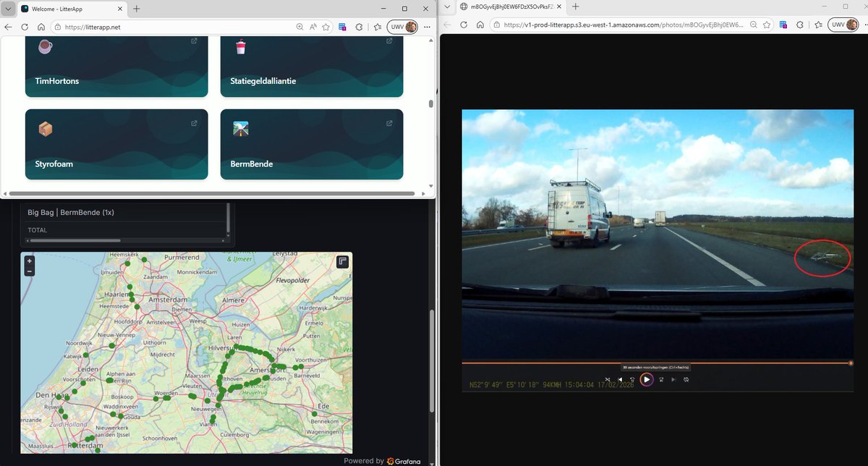Image resolution: width=868 pixels, height=466 pixels.
Task: Reload the amazonaws photo page
Action: point(463,24)
